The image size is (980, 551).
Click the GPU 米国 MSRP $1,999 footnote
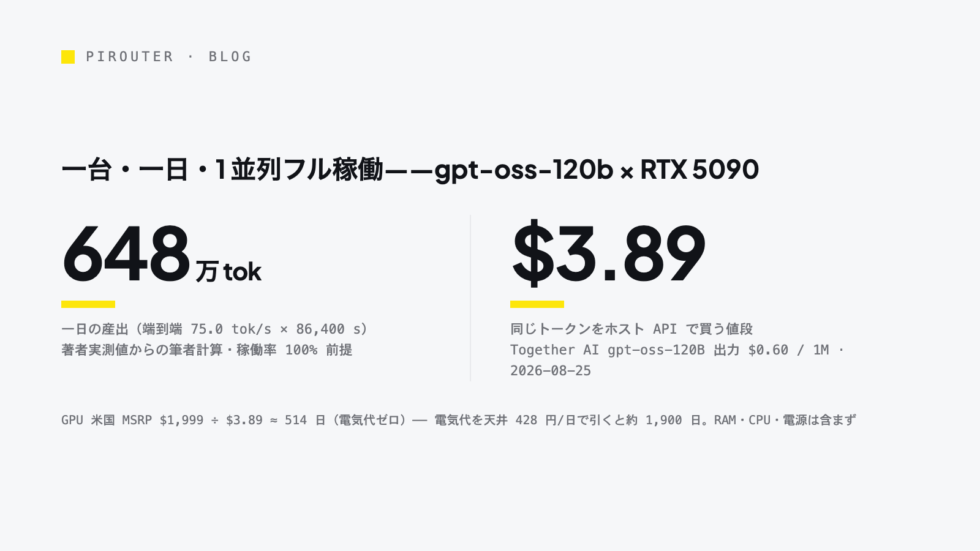coord(132,420)
